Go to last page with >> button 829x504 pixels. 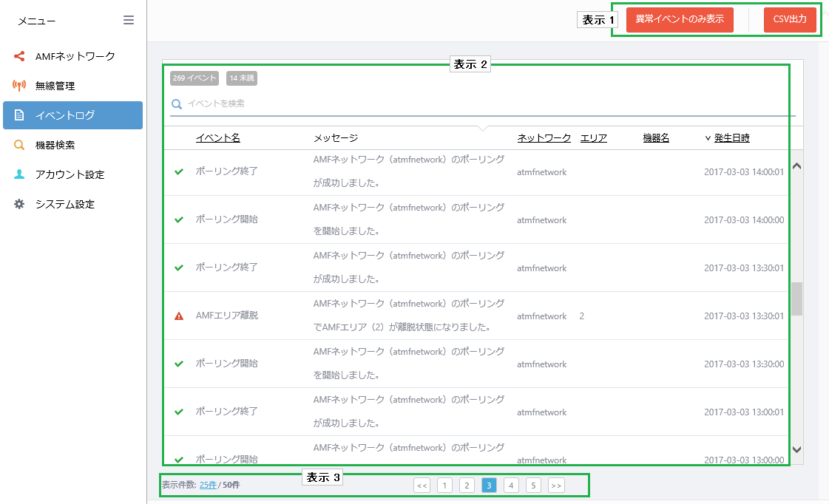click(556, 486)
